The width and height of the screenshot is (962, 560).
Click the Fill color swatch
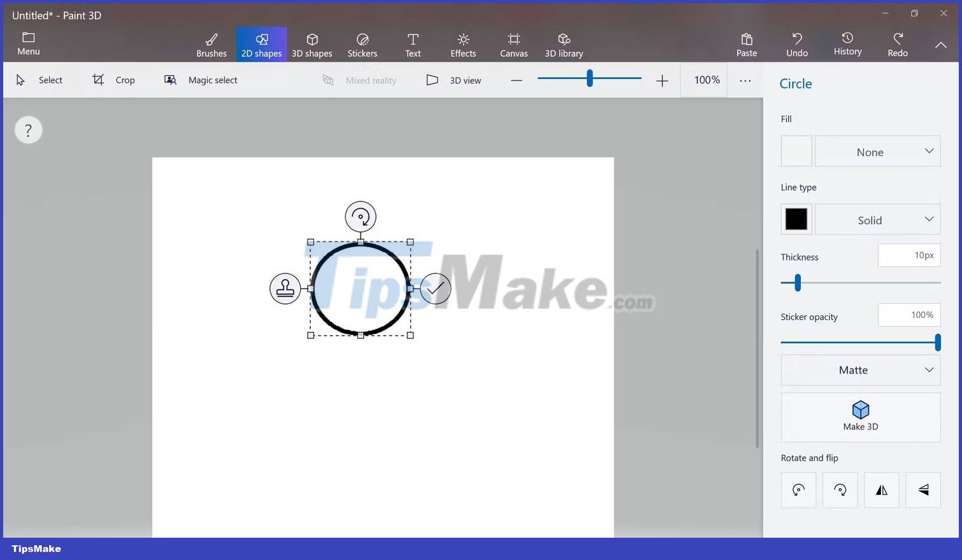(x=796, y=151)
